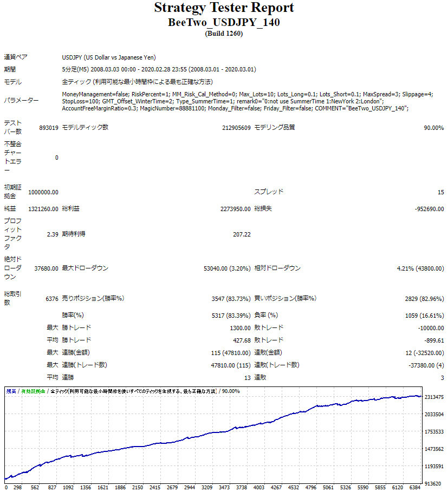Viewport: 448px width, 492px height.
Task: Click the modeling quality value 90.00%
Action: click(x=433, y=128)
